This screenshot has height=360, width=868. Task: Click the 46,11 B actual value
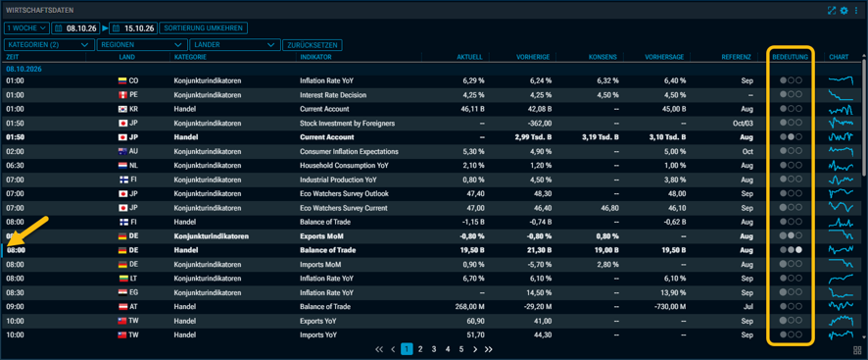coord(472,109)
